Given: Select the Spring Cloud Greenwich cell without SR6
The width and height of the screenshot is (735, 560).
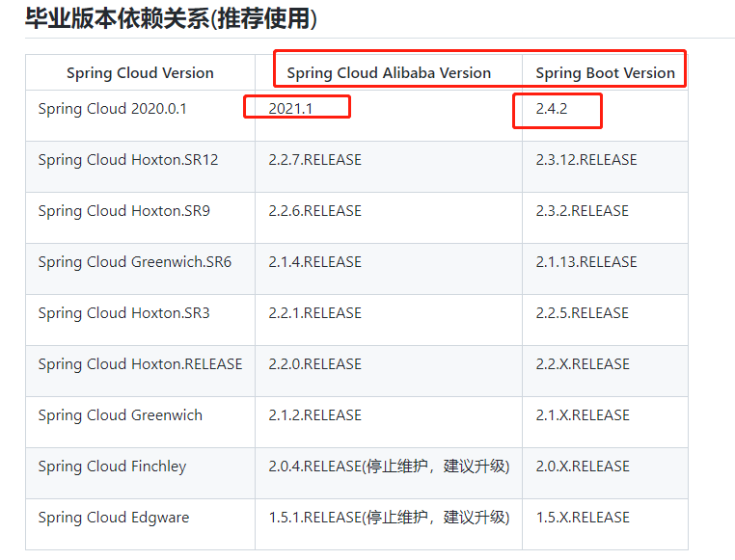Looking at the screenshot, I should [140, 422].
